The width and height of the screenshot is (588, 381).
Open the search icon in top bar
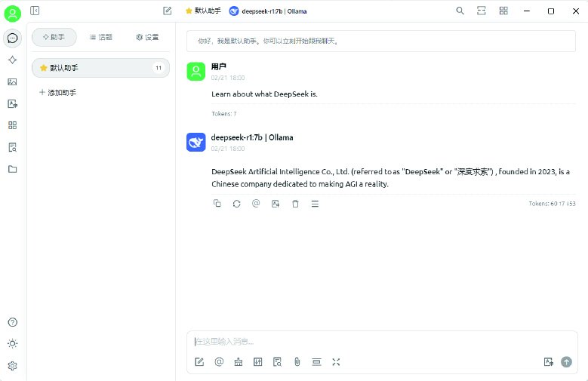coord(460,11)
